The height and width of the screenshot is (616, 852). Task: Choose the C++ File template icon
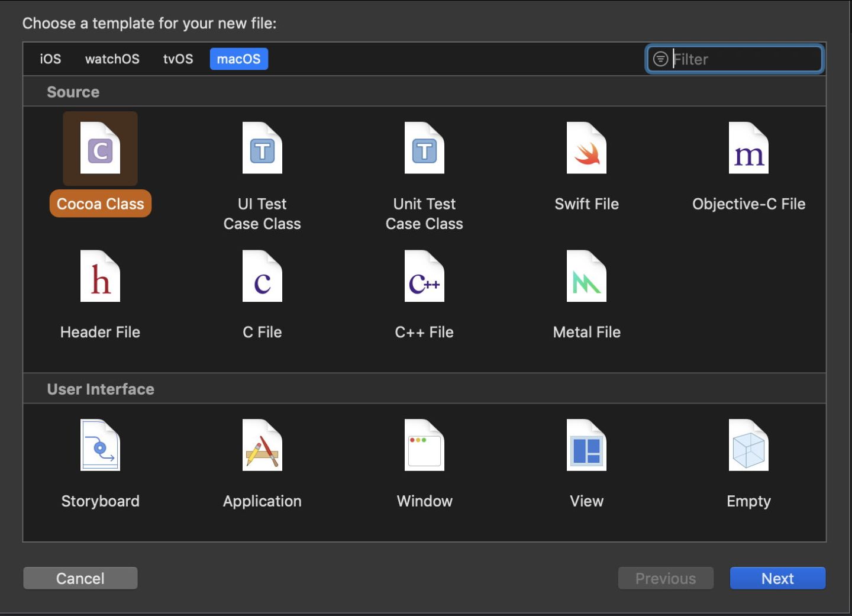[424, 276]
